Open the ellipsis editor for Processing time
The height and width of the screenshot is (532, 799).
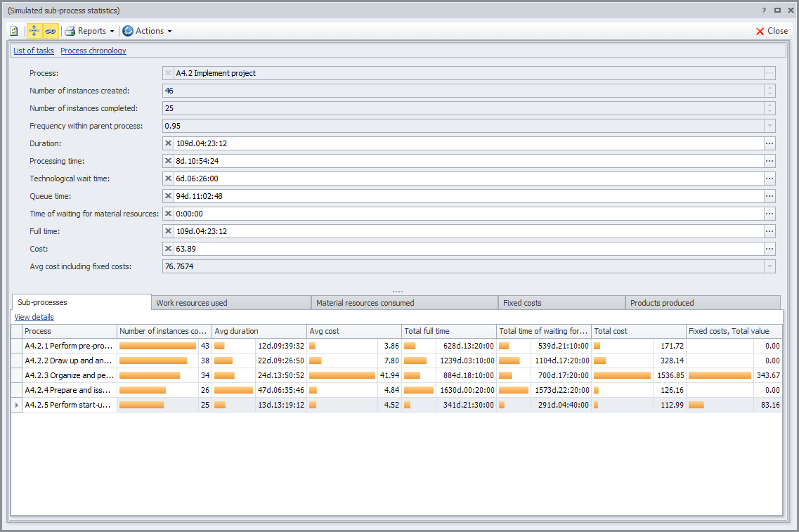(769, 161)
